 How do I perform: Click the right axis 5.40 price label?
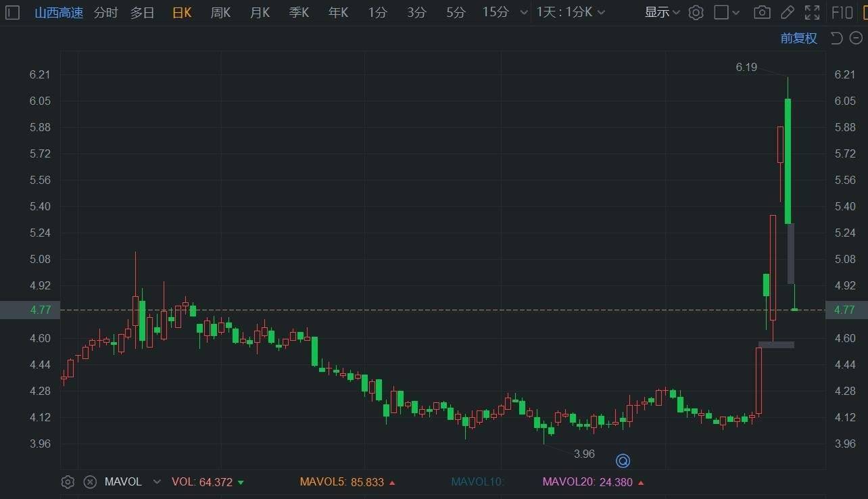[845, 206]
